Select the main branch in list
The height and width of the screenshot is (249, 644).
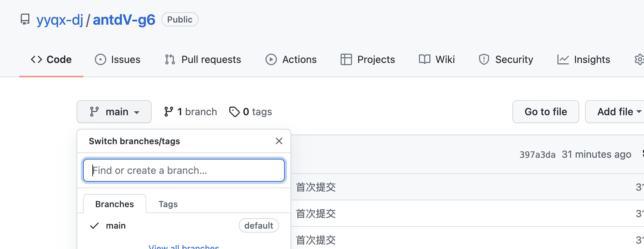click(x=184, y=226)
